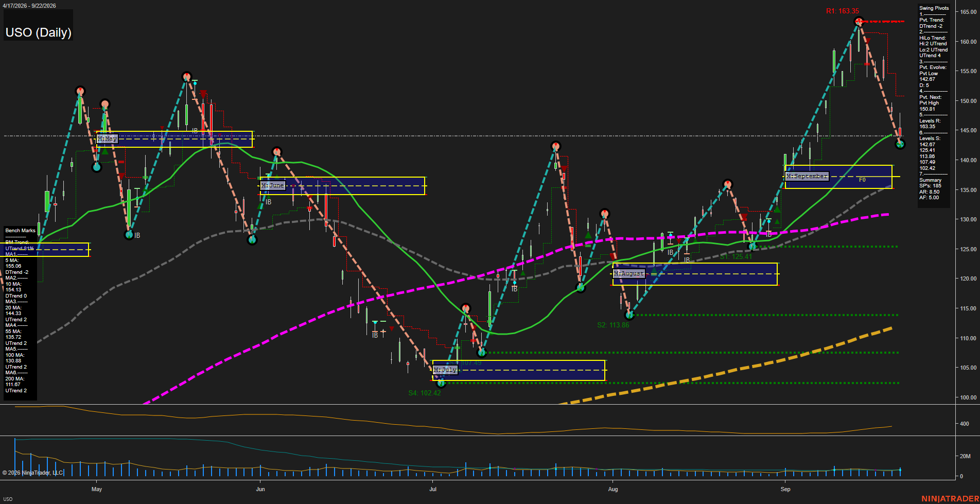Screen dimensions: 980x504
Task: Click the "S4: 102.42" support label on chart
Action: point(425,393)
